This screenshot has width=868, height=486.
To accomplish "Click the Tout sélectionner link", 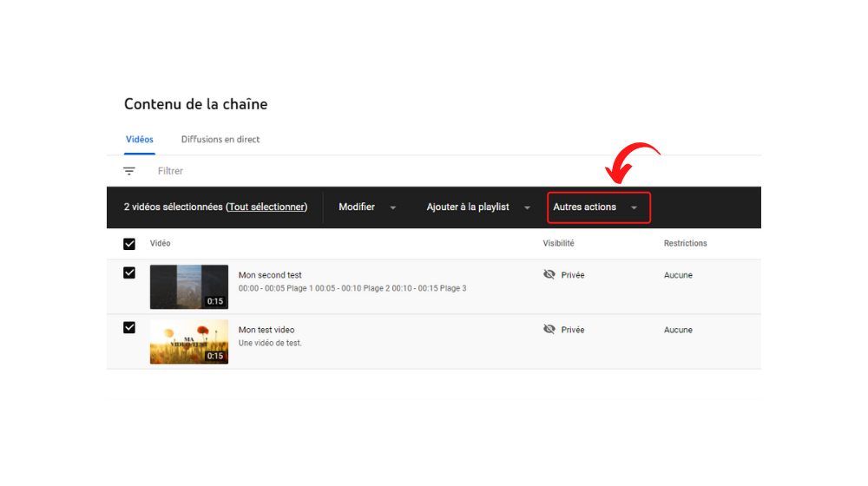I will (266, 207).
